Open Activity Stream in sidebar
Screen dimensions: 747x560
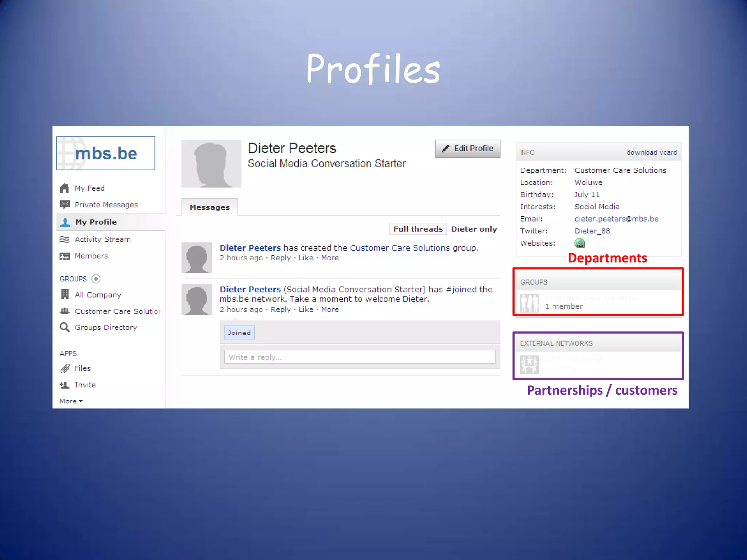point(103,239)
